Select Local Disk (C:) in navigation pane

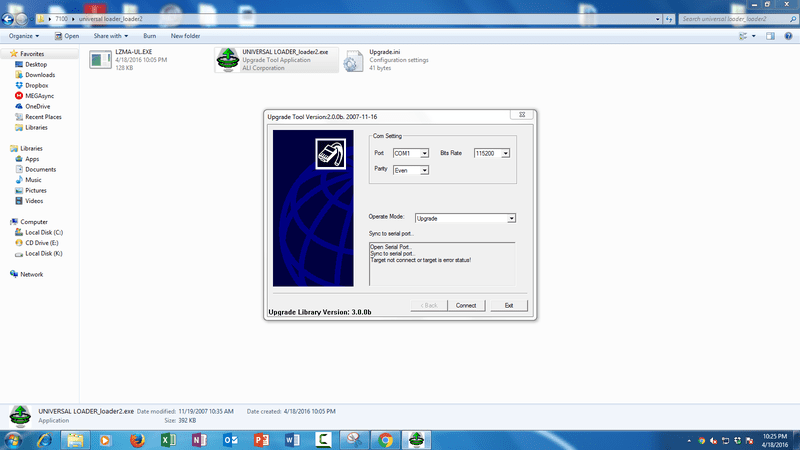(x=44, y=232)
